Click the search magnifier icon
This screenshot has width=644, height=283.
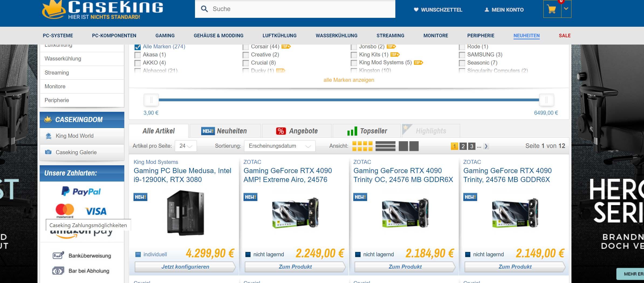click(x=204, y=9)
